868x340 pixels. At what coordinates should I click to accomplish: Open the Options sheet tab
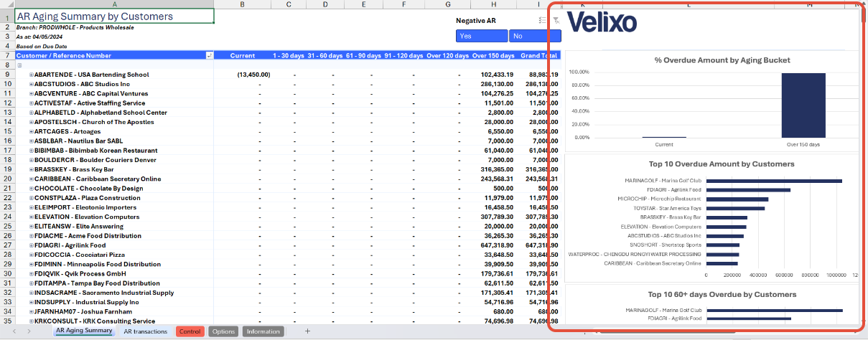click(x=224, y=331)
